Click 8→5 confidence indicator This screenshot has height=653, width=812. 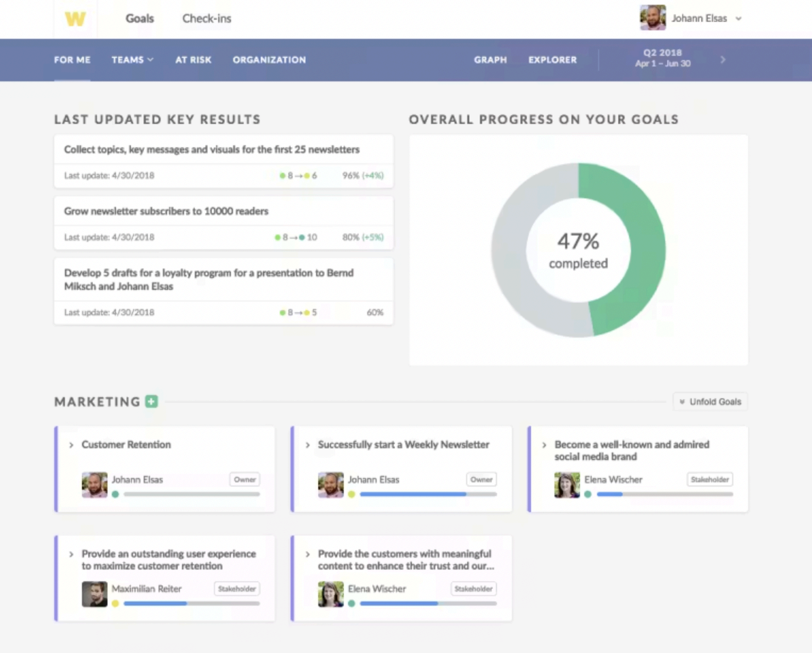(298, 312)
